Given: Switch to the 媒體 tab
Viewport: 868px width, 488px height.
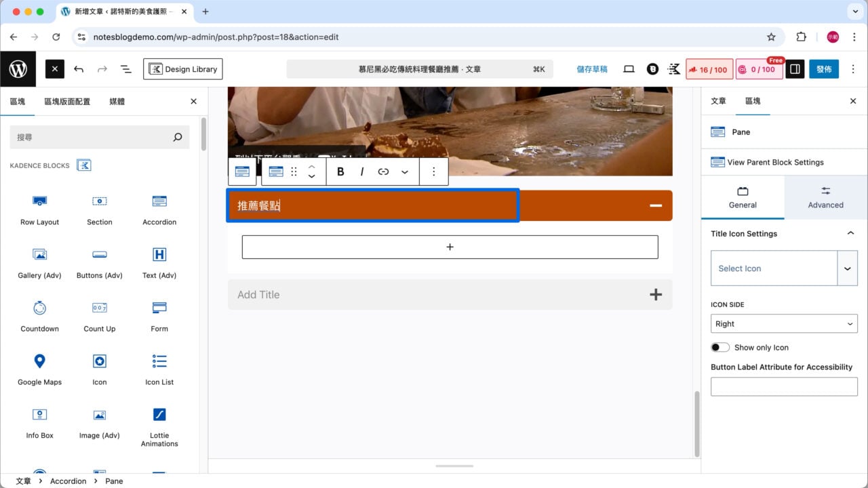Looking at the screenshot, I should pyautogui.click(x=117, y=102).
